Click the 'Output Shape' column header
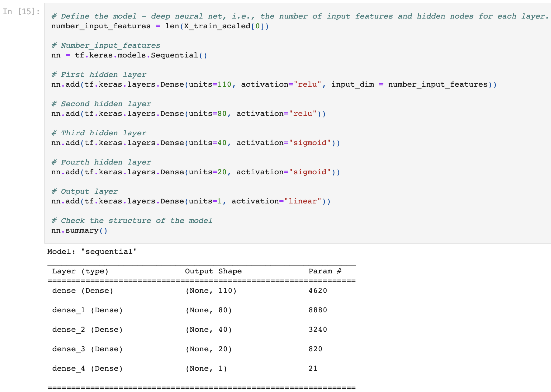551x392 pixels. [x=213, y=271]
